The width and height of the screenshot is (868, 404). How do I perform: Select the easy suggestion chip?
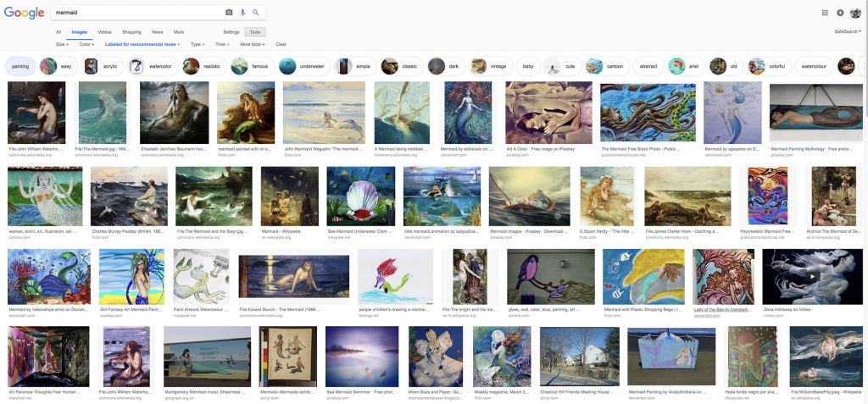click(x=58, y=66)
